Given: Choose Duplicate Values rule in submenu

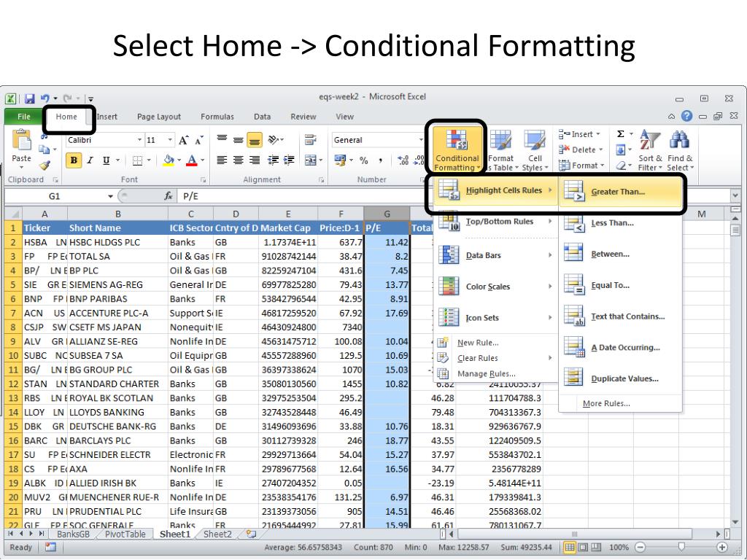Looking at the screenshot, I should [x=621, y=378].
